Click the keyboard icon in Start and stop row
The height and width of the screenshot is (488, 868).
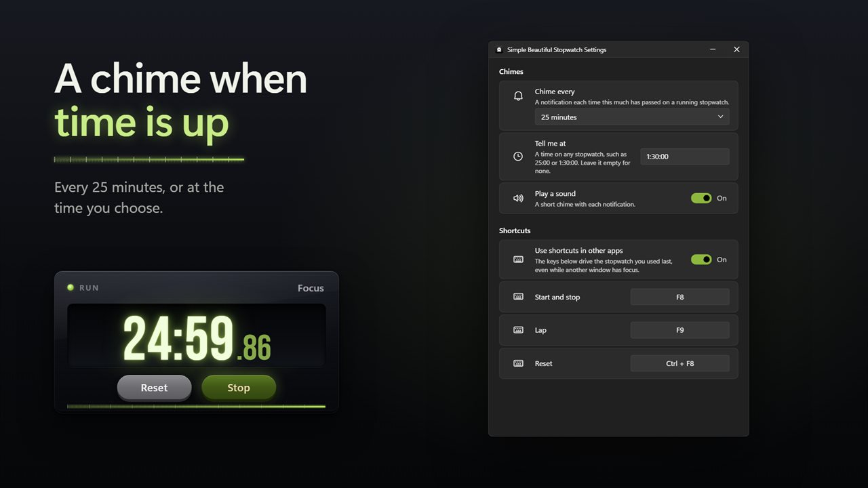coord(518,297)
